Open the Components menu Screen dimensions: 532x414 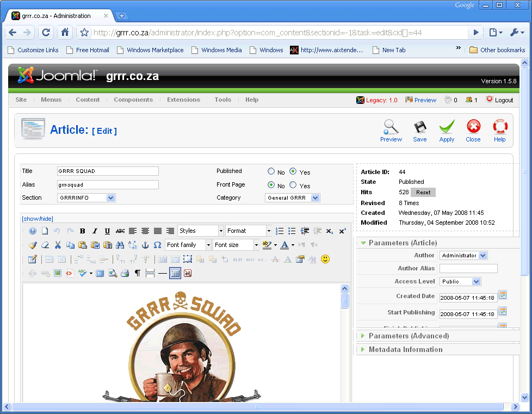point(133,100)
